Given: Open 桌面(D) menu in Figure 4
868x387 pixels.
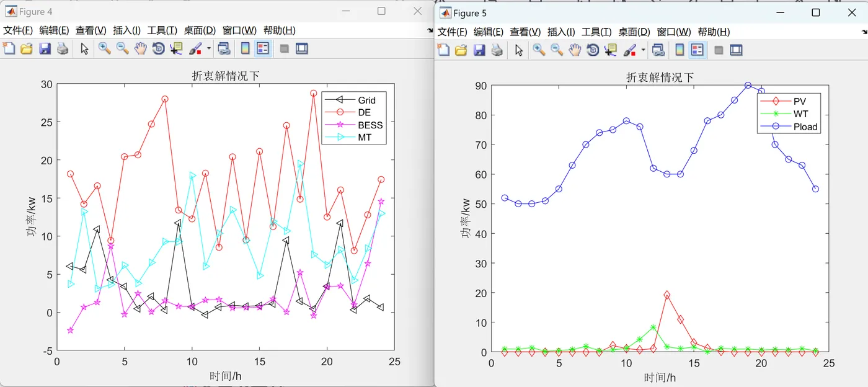Looking at the screenshot, I should [x=200, y=30].
